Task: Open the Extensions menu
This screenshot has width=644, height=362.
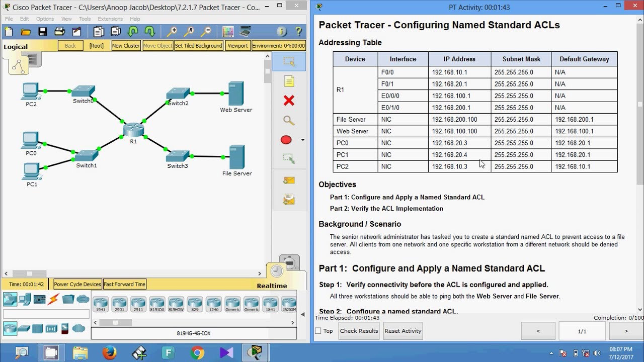Action: 110,19
